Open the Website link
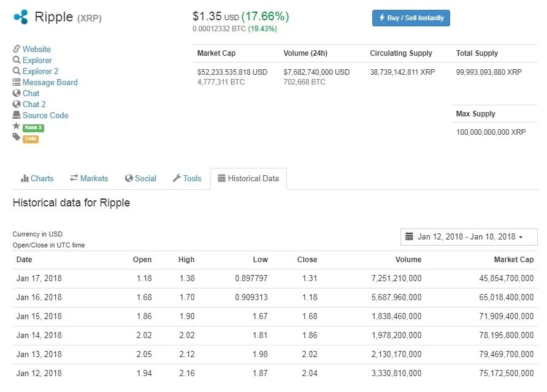Image resolution: width=547 pixels, height=392 pixels. pyautogui.click(x=37, y=49)
